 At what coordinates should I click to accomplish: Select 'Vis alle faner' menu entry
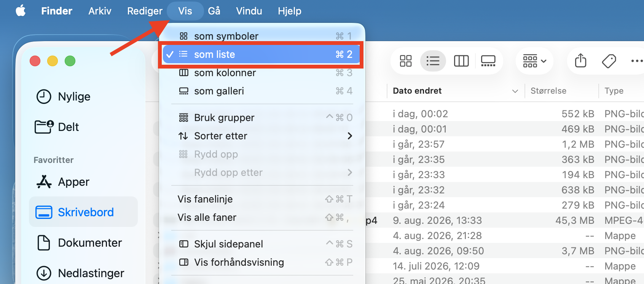coord(262,217)
